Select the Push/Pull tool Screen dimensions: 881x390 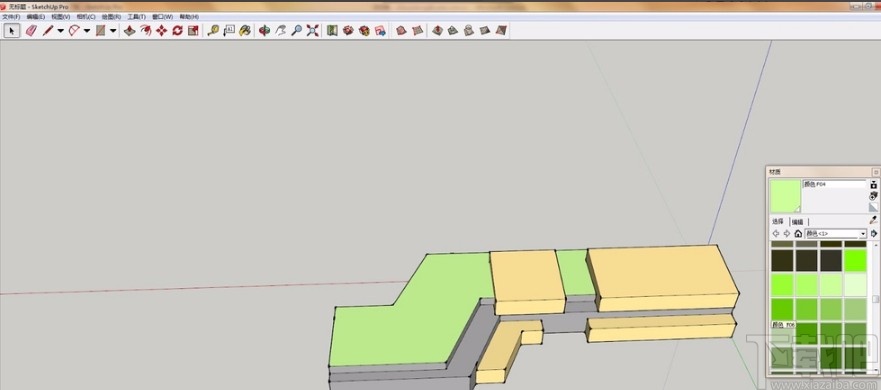coord(130,31)
